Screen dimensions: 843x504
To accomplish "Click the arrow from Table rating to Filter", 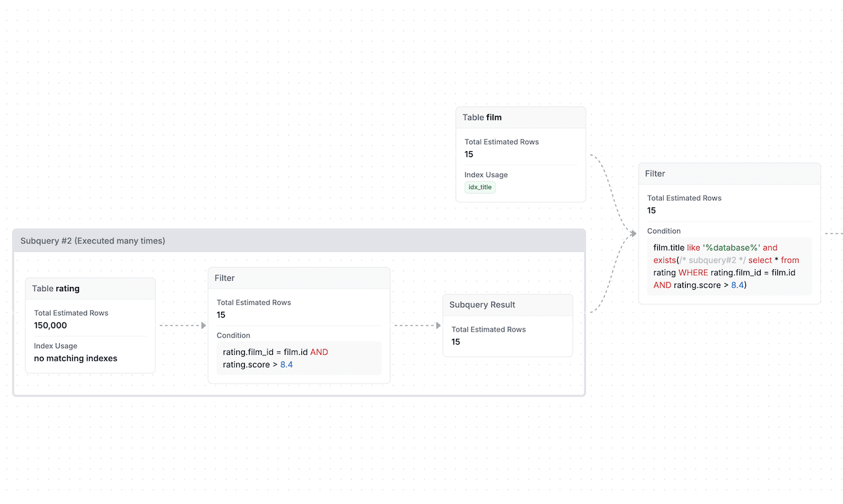I will [x=182, y=326].
